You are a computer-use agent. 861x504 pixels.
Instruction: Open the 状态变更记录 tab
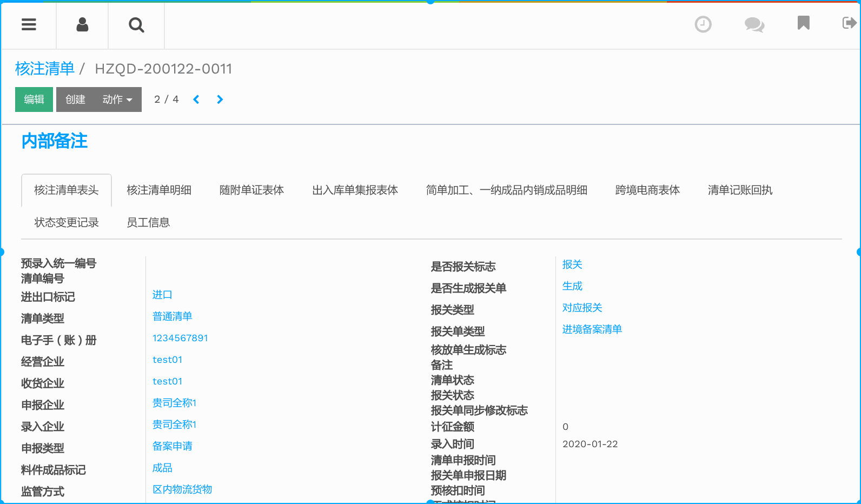pos(67,223)
